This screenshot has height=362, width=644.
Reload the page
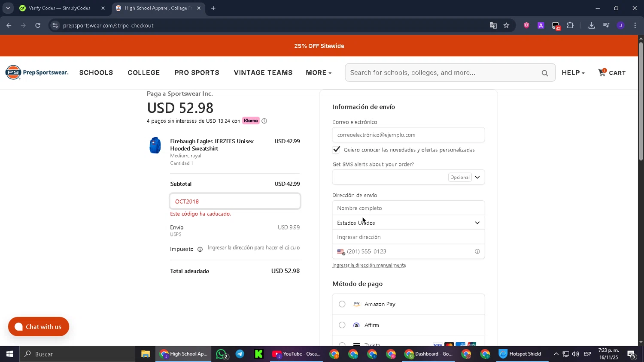tap(38, 25)
